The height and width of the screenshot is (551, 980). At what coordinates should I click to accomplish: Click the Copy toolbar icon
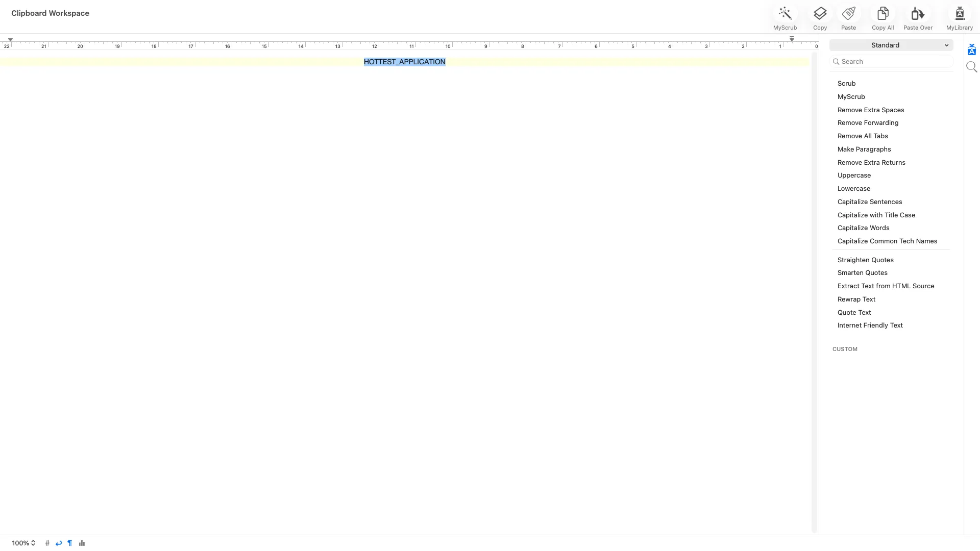(x=820, y=14)
